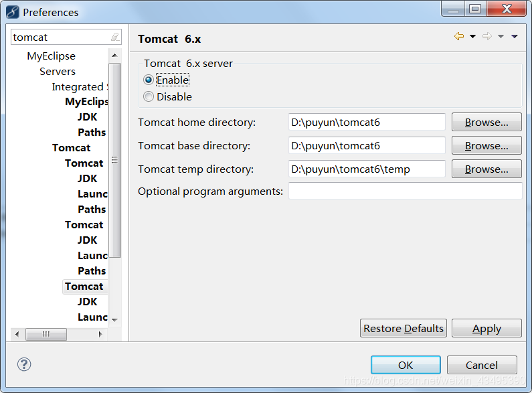This screenshot has height=393, width=532.
Task: Focus the Tomcat home directory field
Action: point(367,122)
